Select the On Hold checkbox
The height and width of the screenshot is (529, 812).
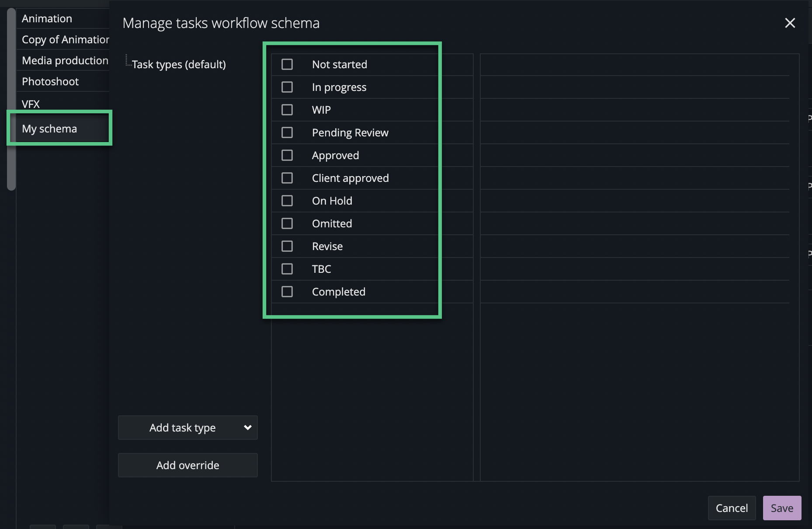tap(287, 201)
